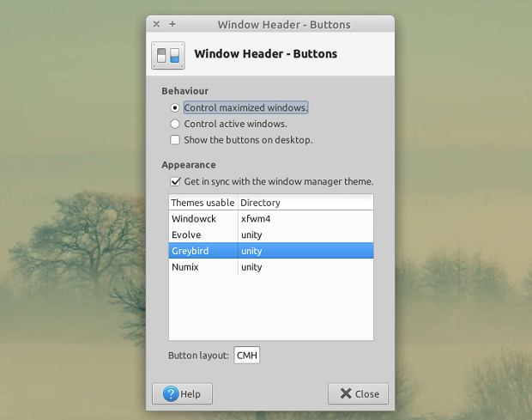Choose the Evolve theme
The height and width of the screenshot is (420, 532).
click(x=271, y=234)
